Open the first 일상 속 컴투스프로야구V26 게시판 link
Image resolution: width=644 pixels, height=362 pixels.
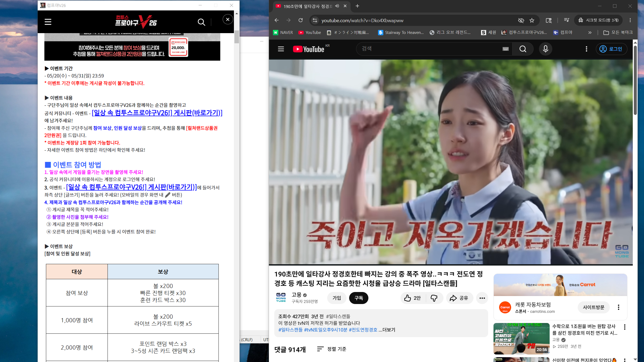[x=157, y=113]
